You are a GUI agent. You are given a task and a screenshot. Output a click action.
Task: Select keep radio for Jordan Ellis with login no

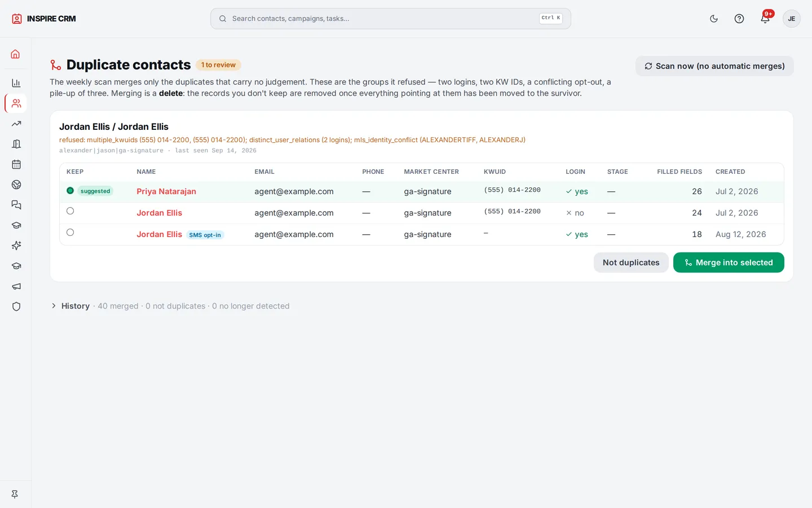tap(70, 211)
